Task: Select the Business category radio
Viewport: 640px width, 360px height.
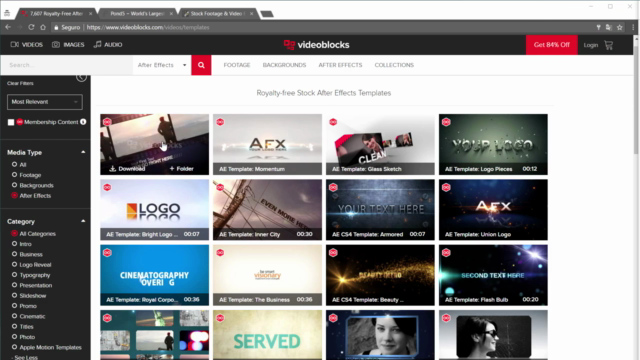Action: click(14, 254)
